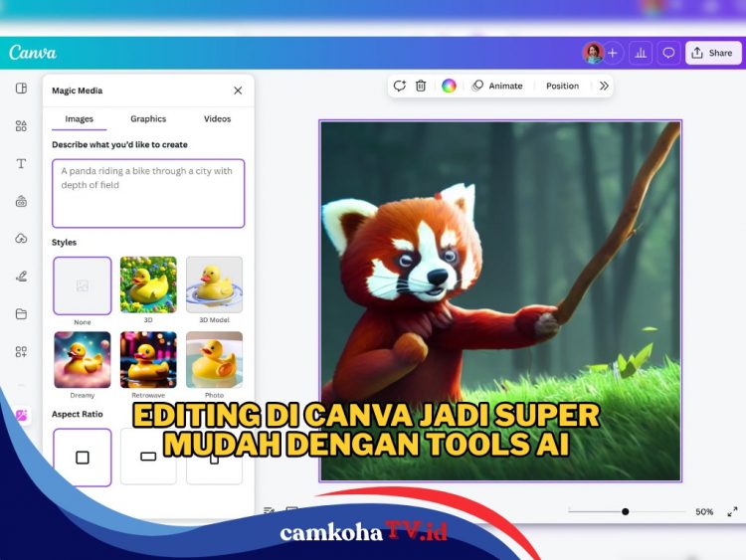Open the Text tool in sidebar
746x560 pixels.
(x=21, y=164)
